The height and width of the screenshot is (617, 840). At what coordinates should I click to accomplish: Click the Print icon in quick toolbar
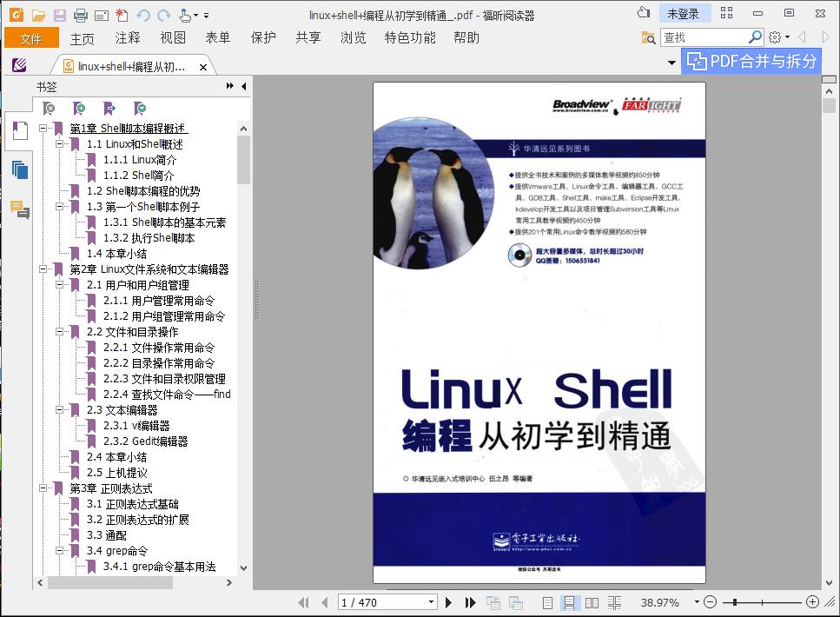[x=81, y=15]
